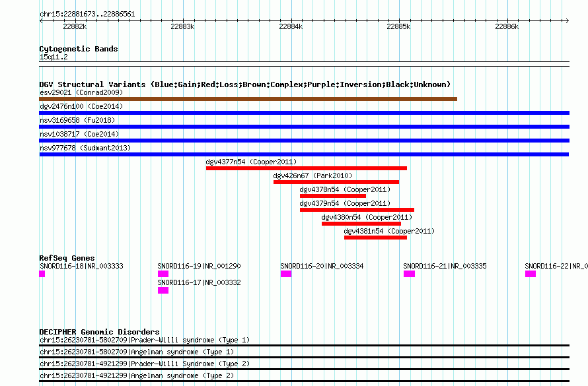Viewport: 588px width, 386px height.
Task: Click the 22885k ruler position
Action: (x=398, y=26)
